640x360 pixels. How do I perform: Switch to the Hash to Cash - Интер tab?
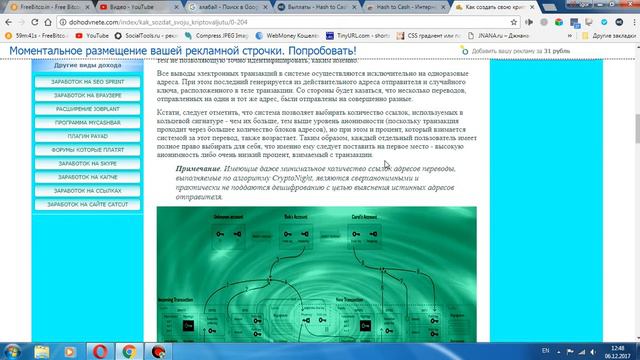tap(405, 7)
